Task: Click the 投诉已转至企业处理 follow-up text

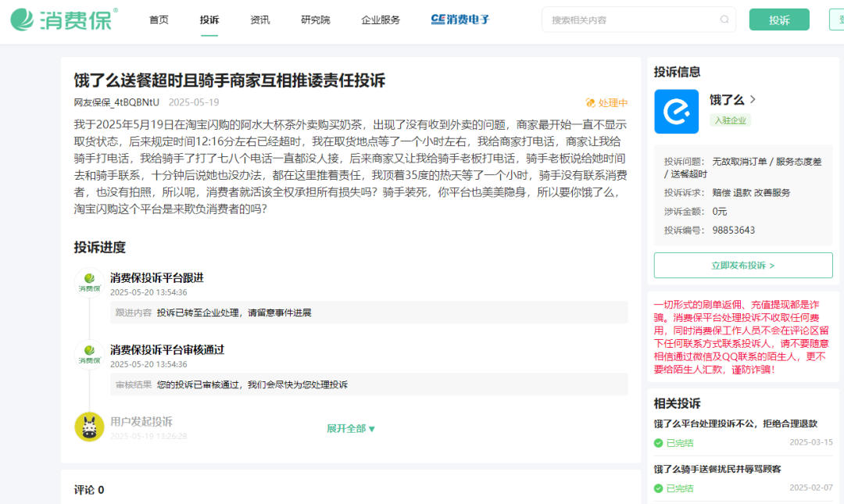Action: (x=234, y=313)
